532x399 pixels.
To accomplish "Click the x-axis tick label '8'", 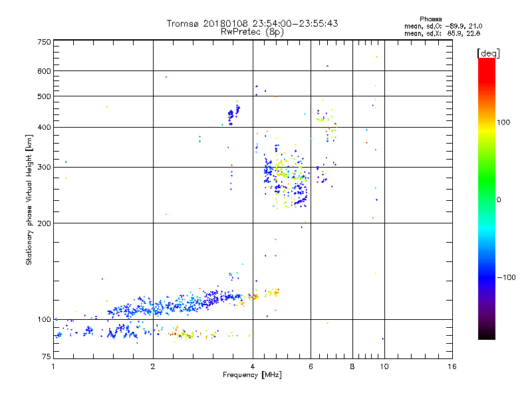I will (352, 366).
